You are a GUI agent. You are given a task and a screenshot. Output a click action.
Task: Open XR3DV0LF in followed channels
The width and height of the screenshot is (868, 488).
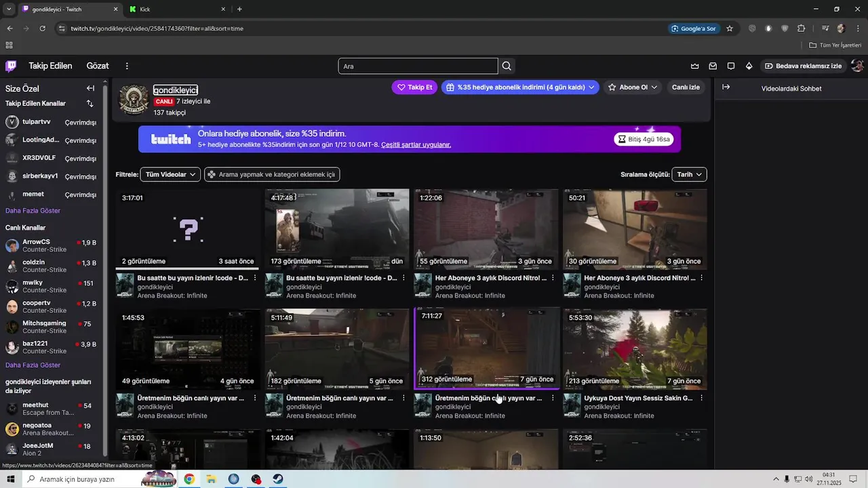pos(52,158)
